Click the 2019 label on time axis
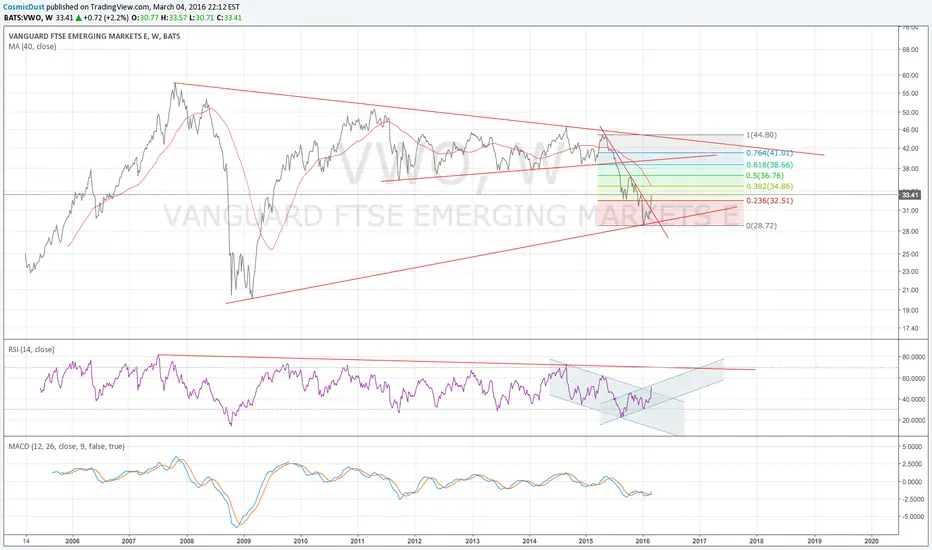The image size is (932, 550). [x=814, y=541]
